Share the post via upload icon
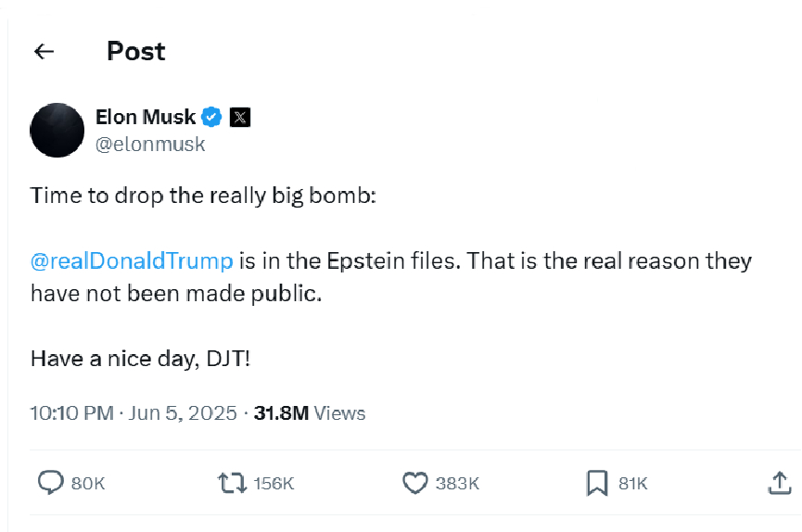Screen dimensions: 802x532 tap(780, 483)
